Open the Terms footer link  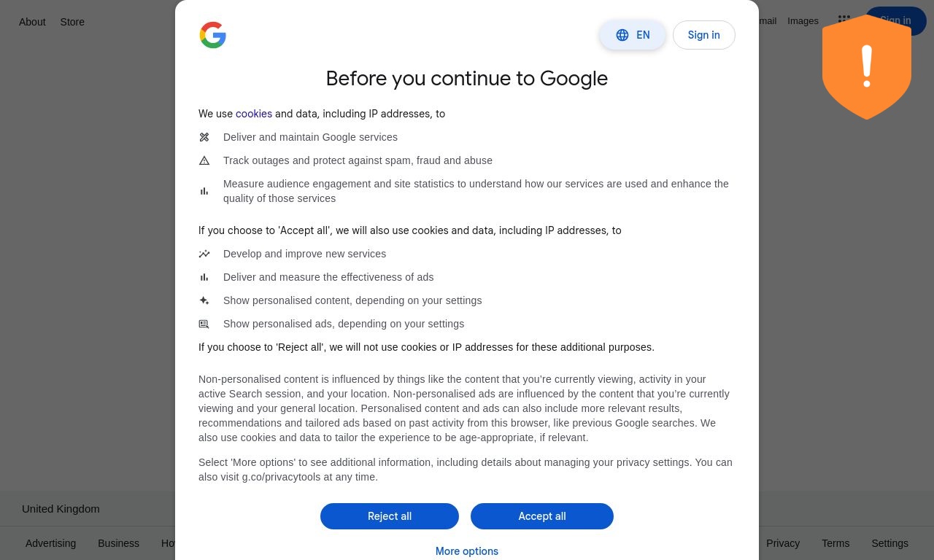pos(835,543)
